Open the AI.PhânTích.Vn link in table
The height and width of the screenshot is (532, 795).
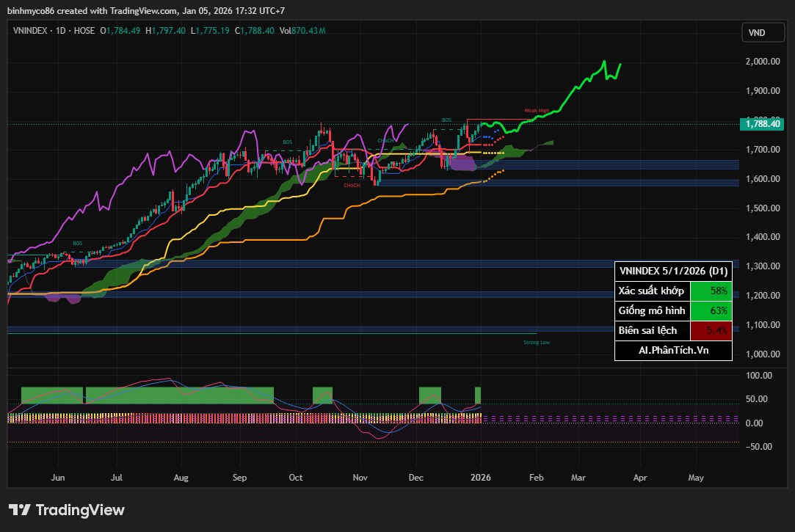(673, 351)
